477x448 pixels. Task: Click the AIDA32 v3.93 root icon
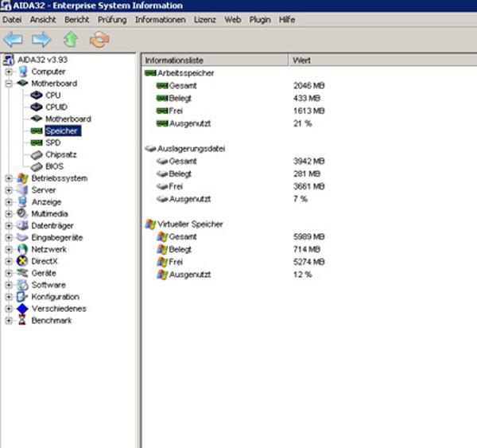(9, 60)
